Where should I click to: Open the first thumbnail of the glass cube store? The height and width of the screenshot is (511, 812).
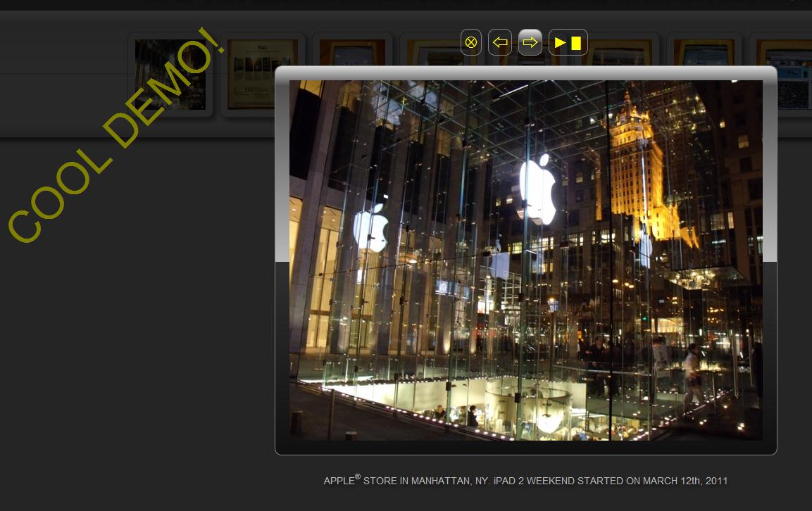point(170,75)
